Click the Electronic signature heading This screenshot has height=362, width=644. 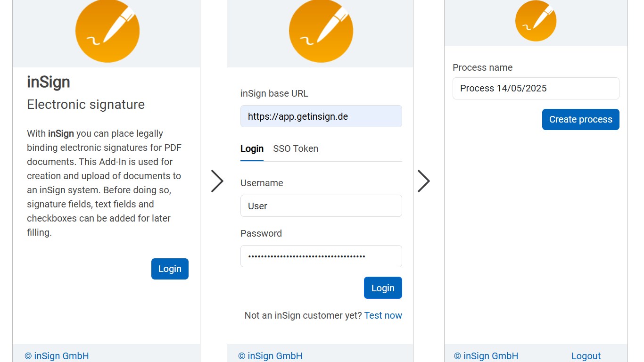click(x=86, y=105)
